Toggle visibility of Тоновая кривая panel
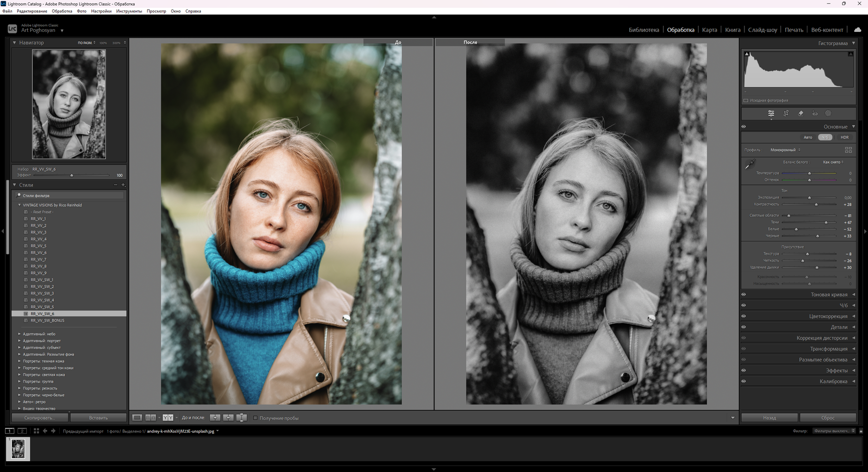Image resolution: width=868 pixels, height=472 pixels. coord(744,294)
